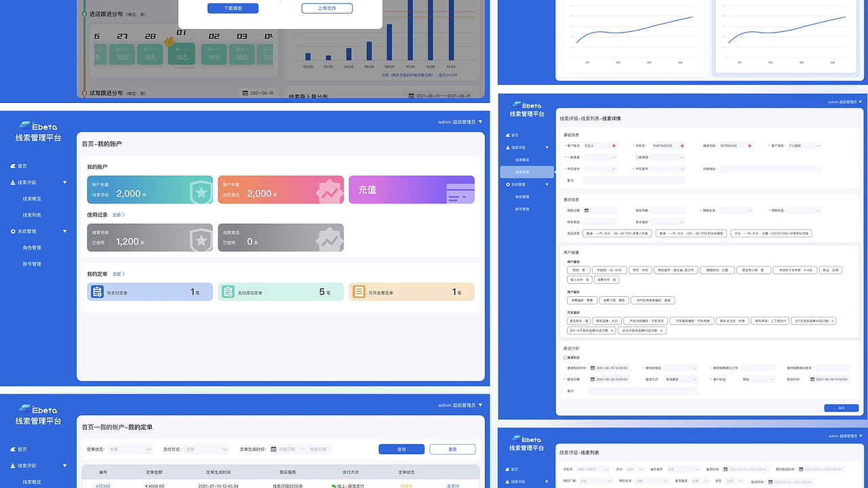The width and height of the screenshot is (868, 488).
Task: Click the 充值 recharge card
Action: (x=412, y=190)
